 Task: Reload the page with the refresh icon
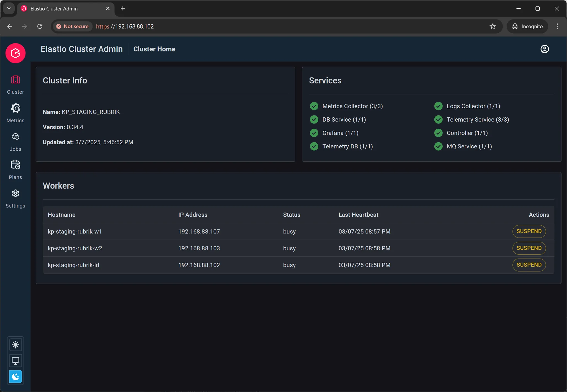pyautogui.click(x=40, y=26)
